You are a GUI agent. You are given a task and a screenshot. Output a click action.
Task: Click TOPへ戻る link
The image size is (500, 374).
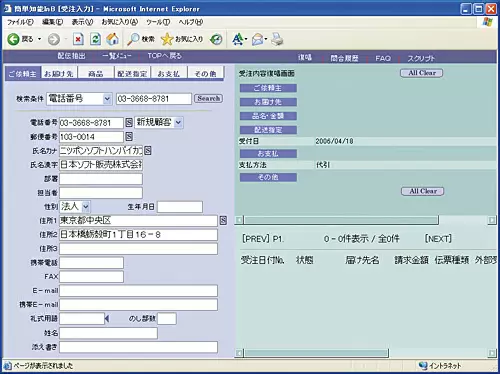tap(165, 56)
